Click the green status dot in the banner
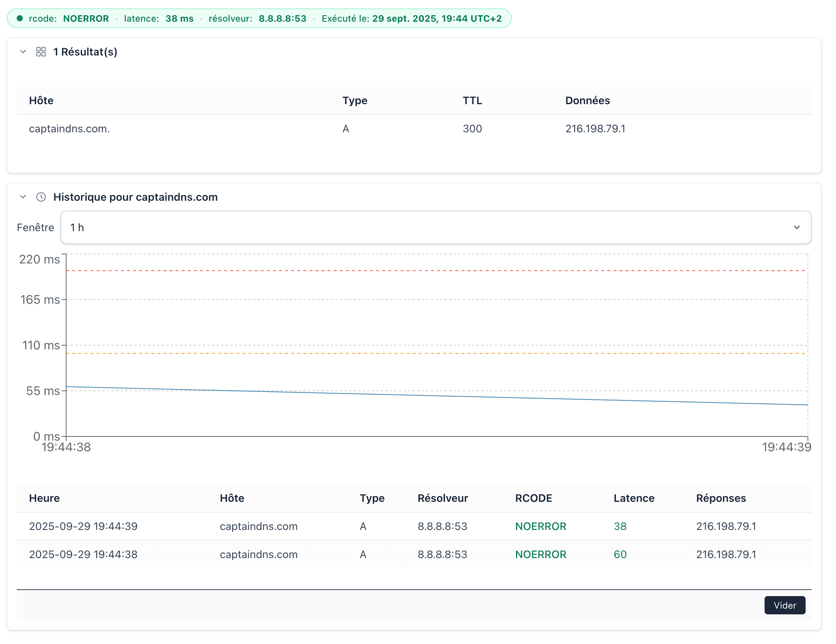The image size is (836, 644). (19, 18)
